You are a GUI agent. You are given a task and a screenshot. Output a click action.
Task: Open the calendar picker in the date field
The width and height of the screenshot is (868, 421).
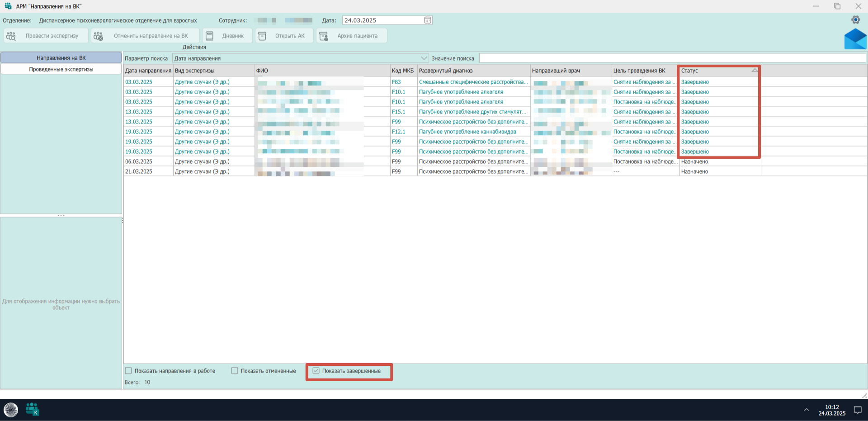click(428, 20)
